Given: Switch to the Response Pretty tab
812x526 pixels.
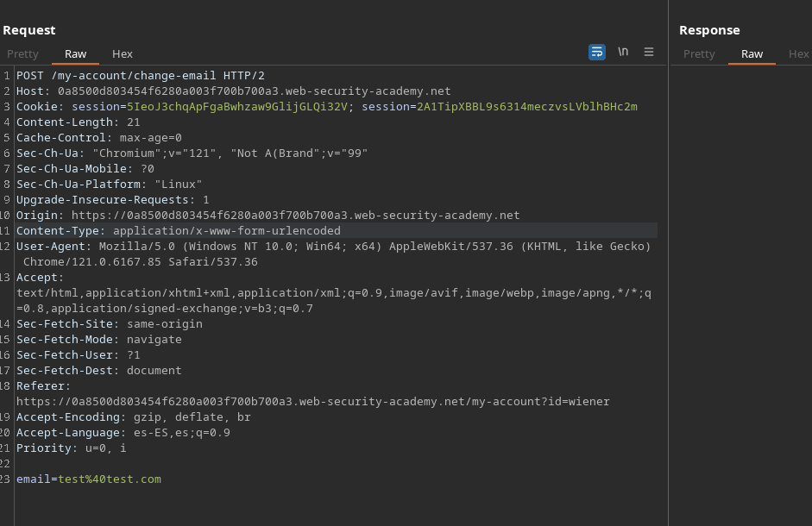Looking at the screenshot, I should coord(699,54).
